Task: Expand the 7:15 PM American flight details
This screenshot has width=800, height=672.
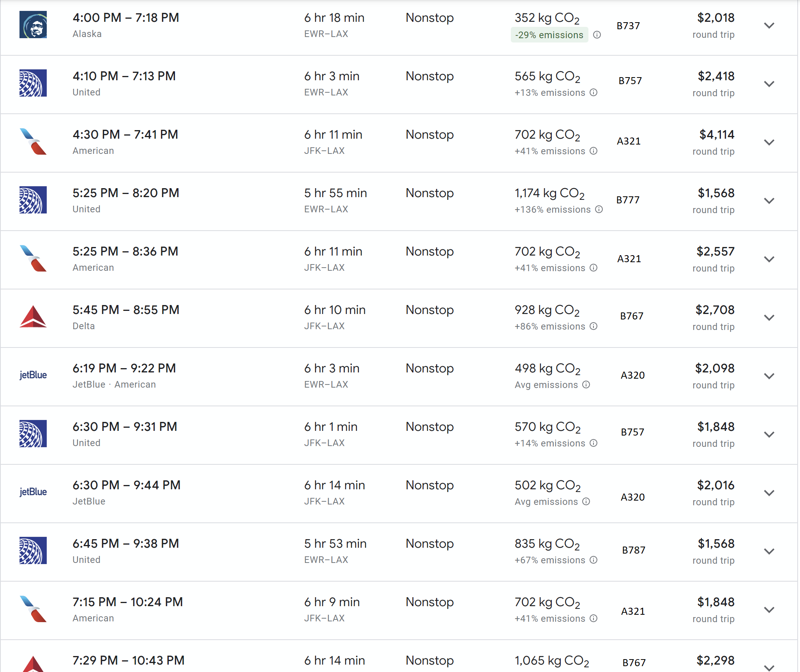Action: (769, 610)
